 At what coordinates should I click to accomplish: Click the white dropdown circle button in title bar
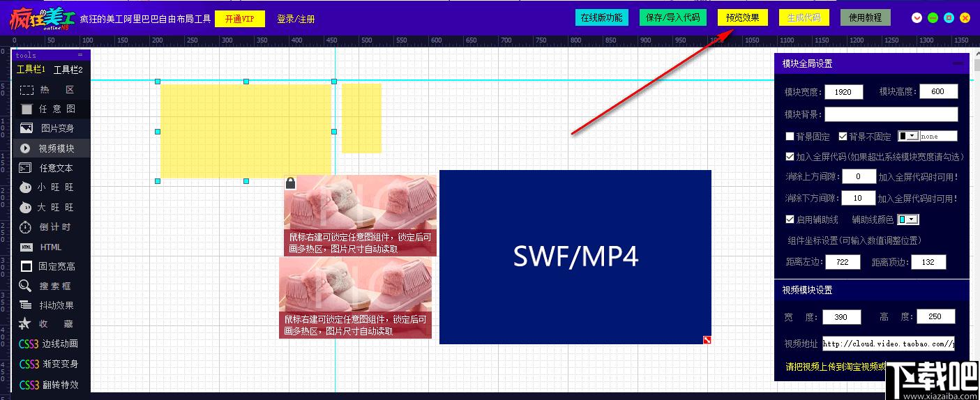point(917,17)
